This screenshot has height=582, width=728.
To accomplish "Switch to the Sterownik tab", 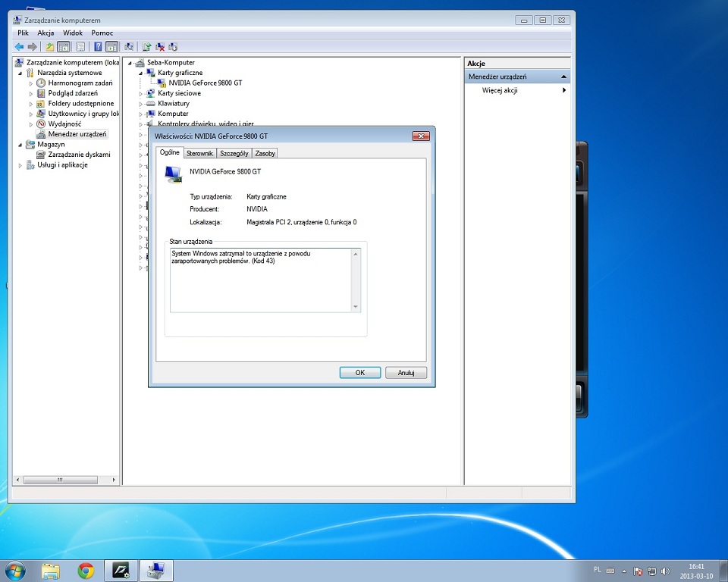I will 199,153.
